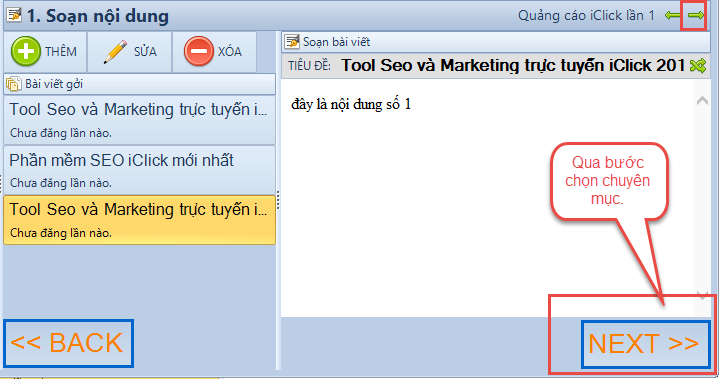Click the green plus THÊM icon
The height and width of the screenshot is (379, 720).
26,51
